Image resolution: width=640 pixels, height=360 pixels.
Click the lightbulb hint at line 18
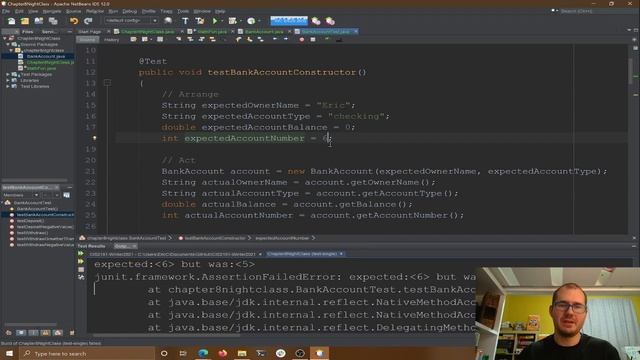coord(94,138)
